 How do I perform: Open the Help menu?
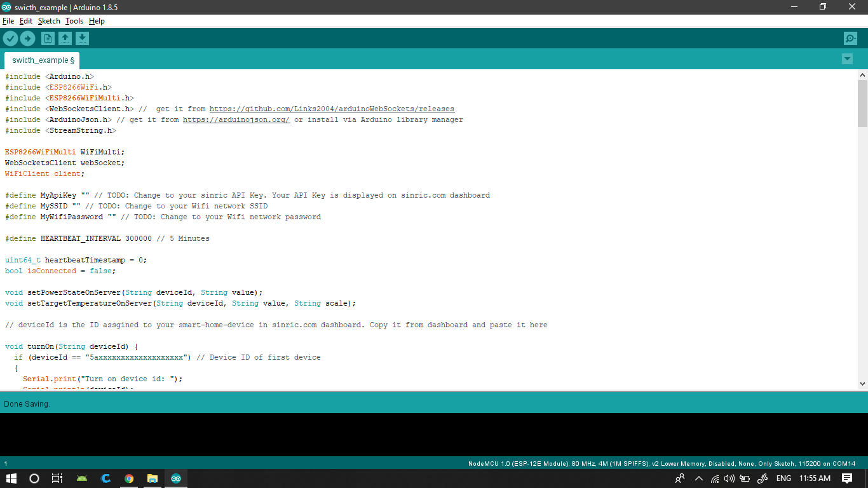coord(97,21)
